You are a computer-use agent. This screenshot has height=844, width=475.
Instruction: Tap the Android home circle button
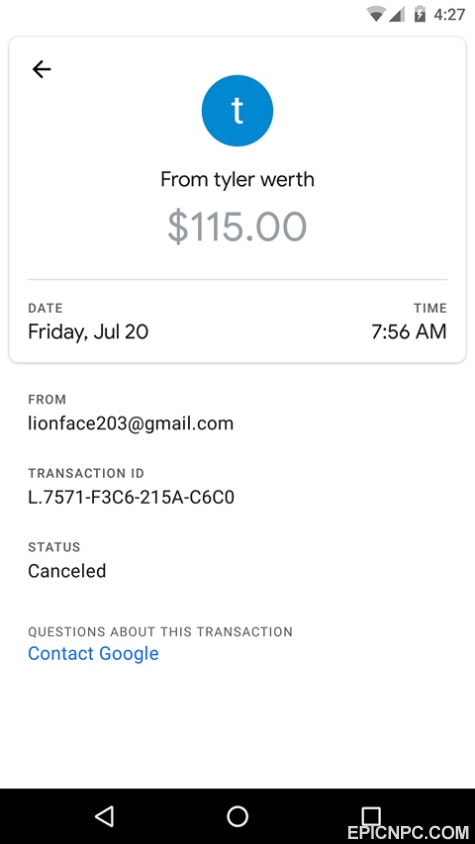[x=237, y=816]
